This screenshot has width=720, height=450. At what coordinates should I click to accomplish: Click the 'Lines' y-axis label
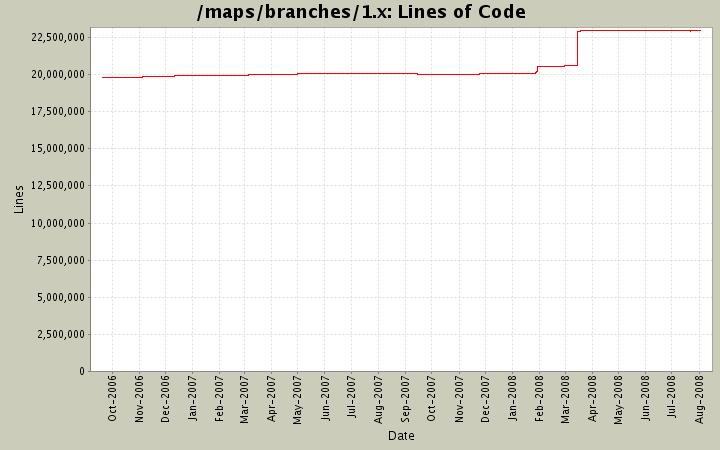point(18,199)
